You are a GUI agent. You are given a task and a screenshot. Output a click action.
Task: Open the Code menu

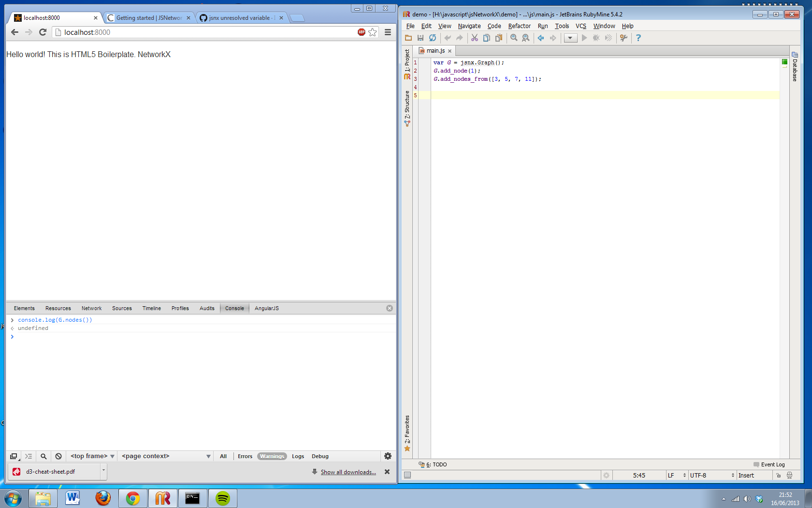494,26
